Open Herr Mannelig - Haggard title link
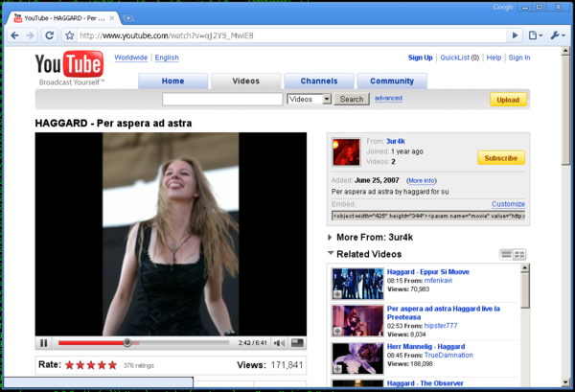575x392 pixels. coord(425,347)
